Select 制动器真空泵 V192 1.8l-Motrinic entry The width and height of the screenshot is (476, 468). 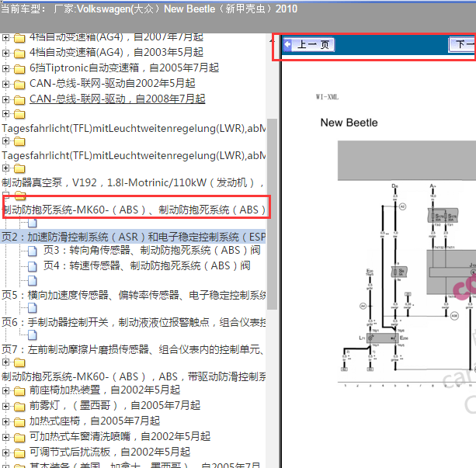coord(133,182)
